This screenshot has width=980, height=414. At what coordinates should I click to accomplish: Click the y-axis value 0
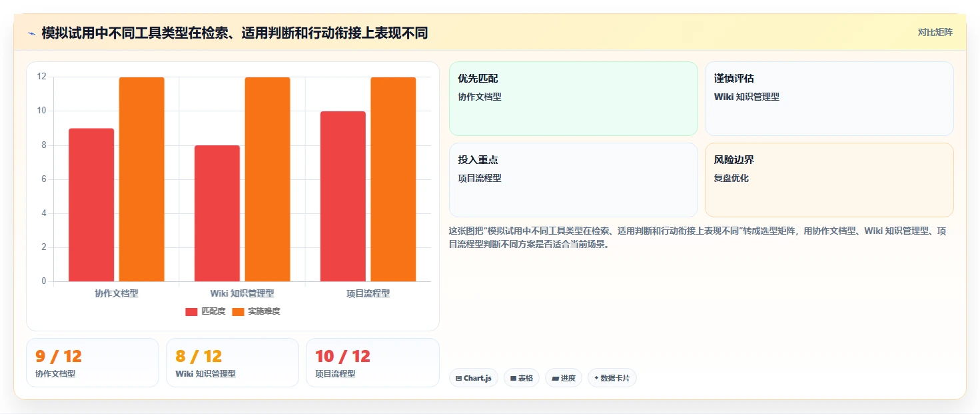click(x=44, y=281)
